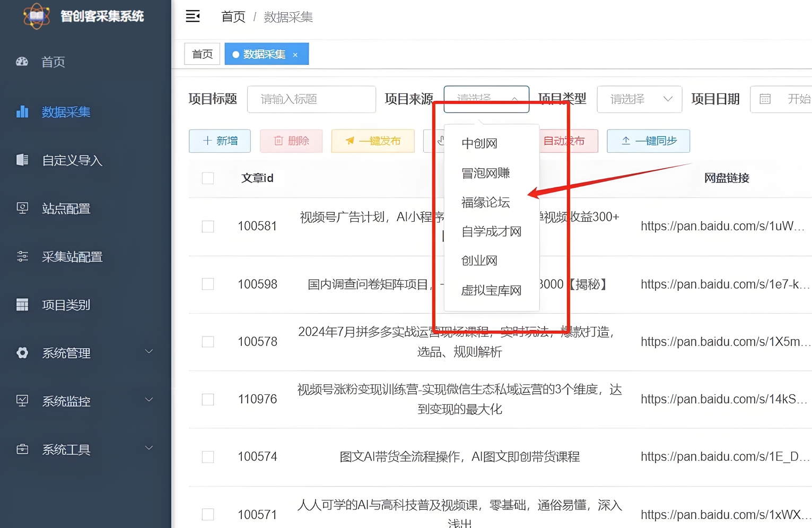Click the 请输入标题 search input field
This screenshot has width=812, height=528.
click(311, 99)
